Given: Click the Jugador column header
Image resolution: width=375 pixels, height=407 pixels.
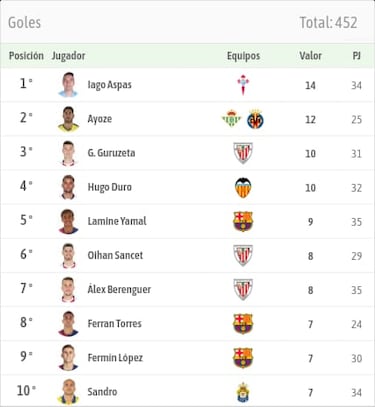Looking at the screenshot, I should click(x=68, y=56).
